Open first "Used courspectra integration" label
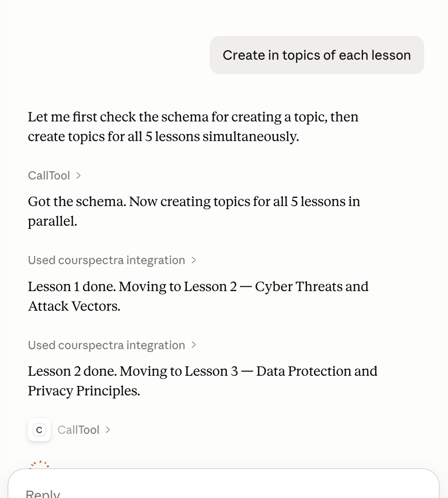The height and width of the screenshot is (498, 448). tap(107, 260)
